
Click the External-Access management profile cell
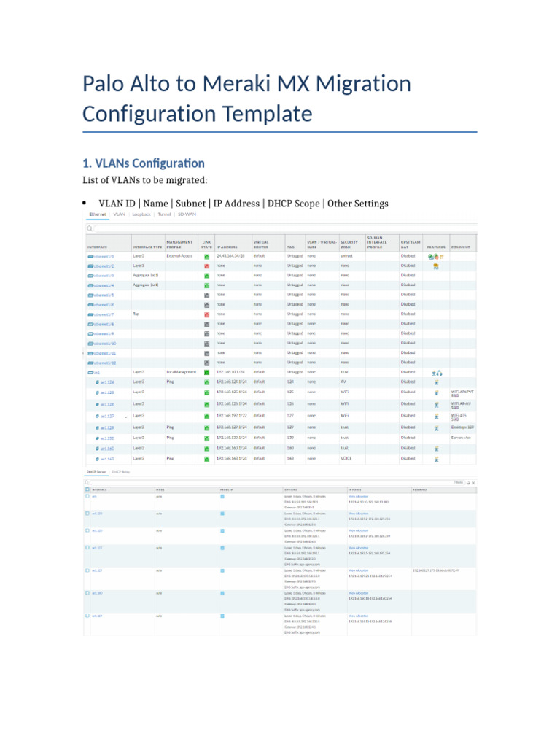click(179, 256)
